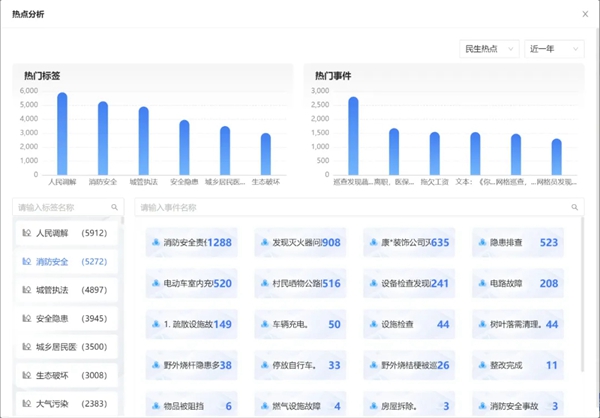This screenshot has height=418, width=600.
Task: Click the 巡查发现 bar in 热门事件 chart
Action: point(354,136)
